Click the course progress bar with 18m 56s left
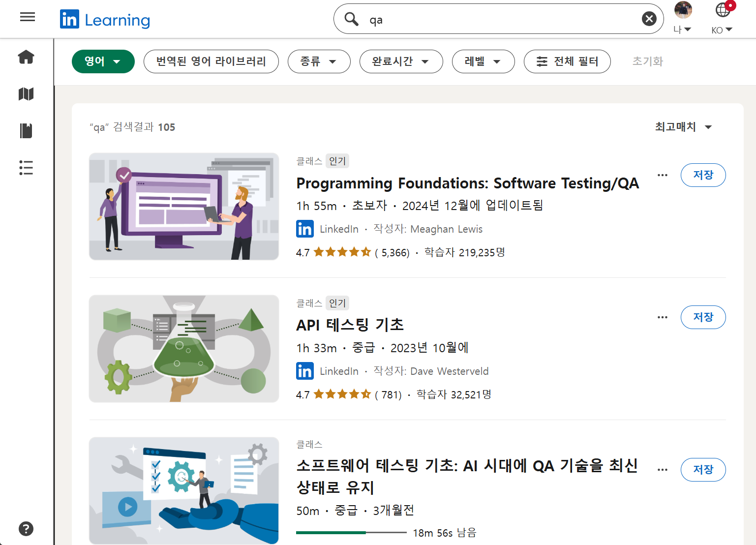 point(351,533)
